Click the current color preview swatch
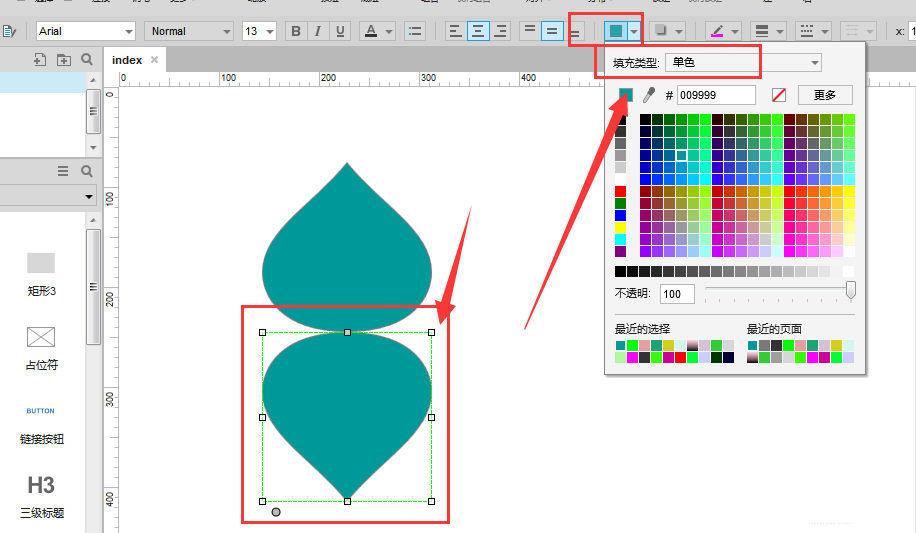Screen dimensions: 916x533 625,95
